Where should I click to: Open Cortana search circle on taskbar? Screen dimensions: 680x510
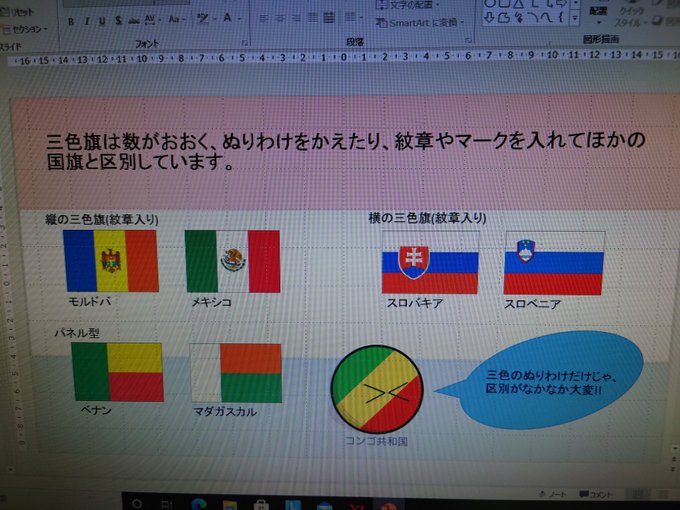point(137,503)
